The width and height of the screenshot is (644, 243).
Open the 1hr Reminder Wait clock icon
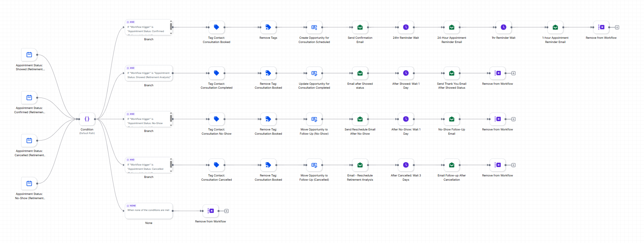coord(504,27)
